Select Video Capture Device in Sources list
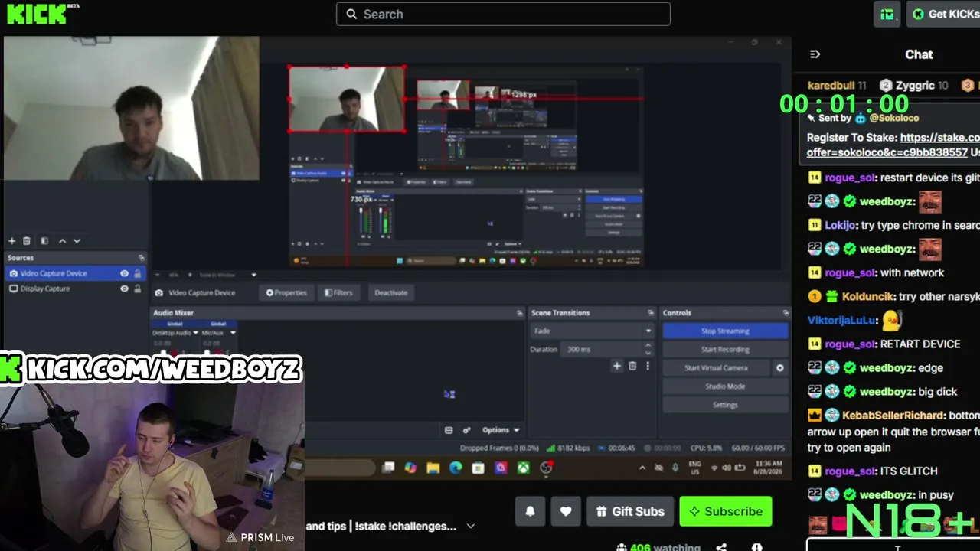Screen dimensions: 980x551 (x=76, y=273)
